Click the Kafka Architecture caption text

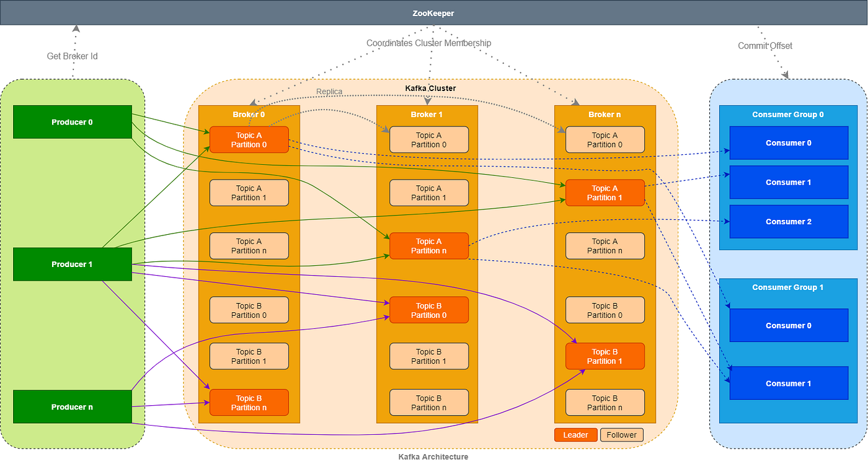click(432, 457)
